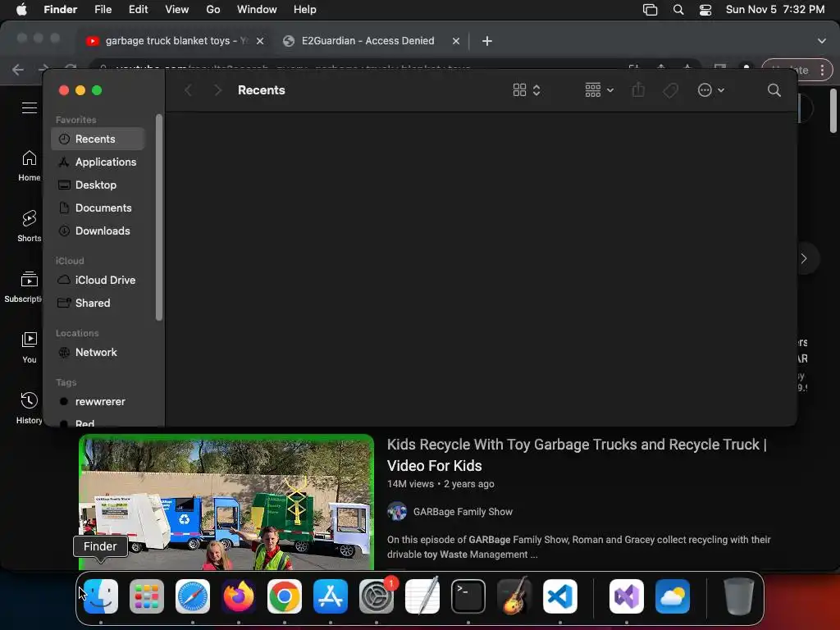Viewport: 840px width, 630px height.
Task: Close the garbage truck YouTube tab
Action: tap(260, 41)
